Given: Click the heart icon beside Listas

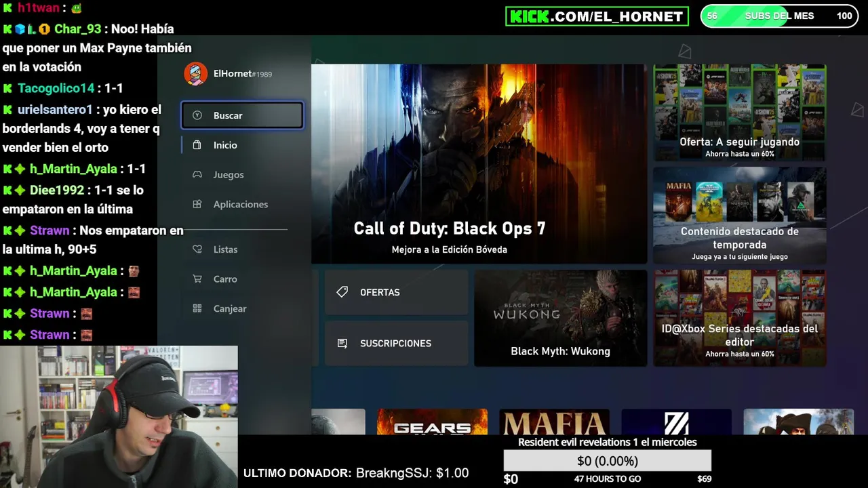Looking at the screenshot, I should click(x=197, y=249).
